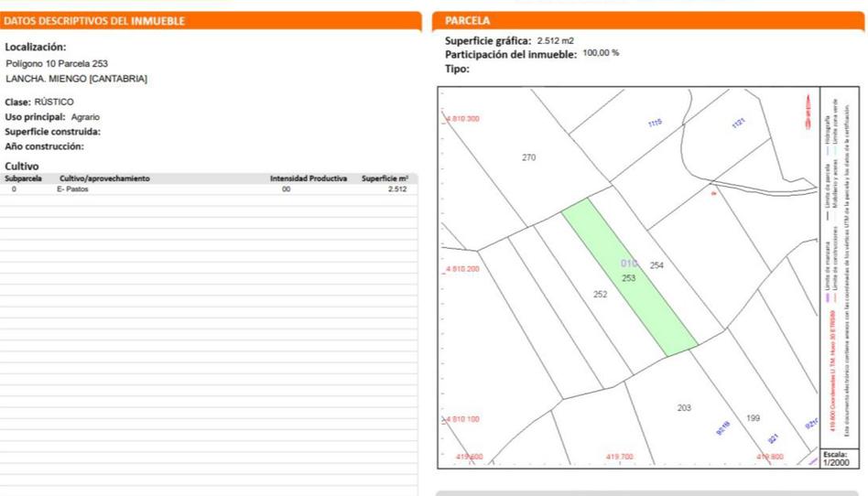Click the surface value '2.512' in table
This screenshot has height=496, width=868.
click(397, 189)
